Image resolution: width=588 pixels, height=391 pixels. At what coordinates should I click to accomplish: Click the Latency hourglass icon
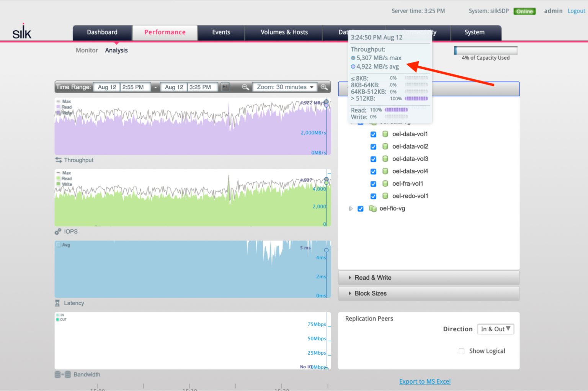(x=58, y=303)
